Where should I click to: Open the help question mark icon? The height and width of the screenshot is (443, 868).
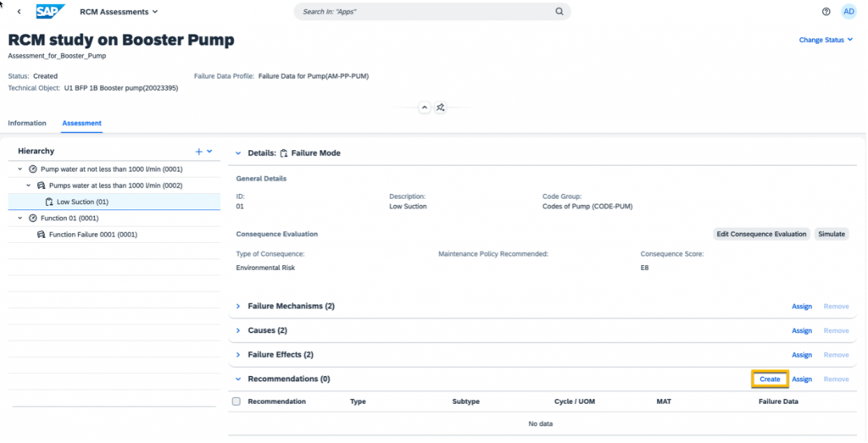coord(826,12)
